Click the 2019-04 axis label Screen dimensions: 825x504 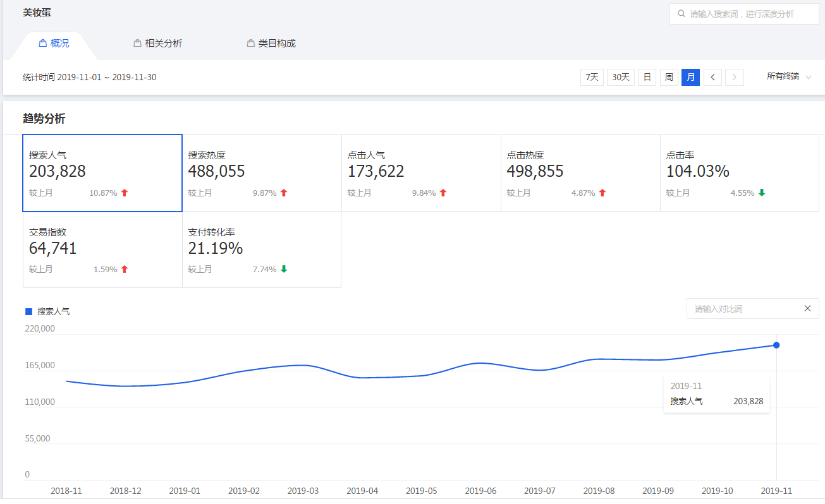point(362,490)
